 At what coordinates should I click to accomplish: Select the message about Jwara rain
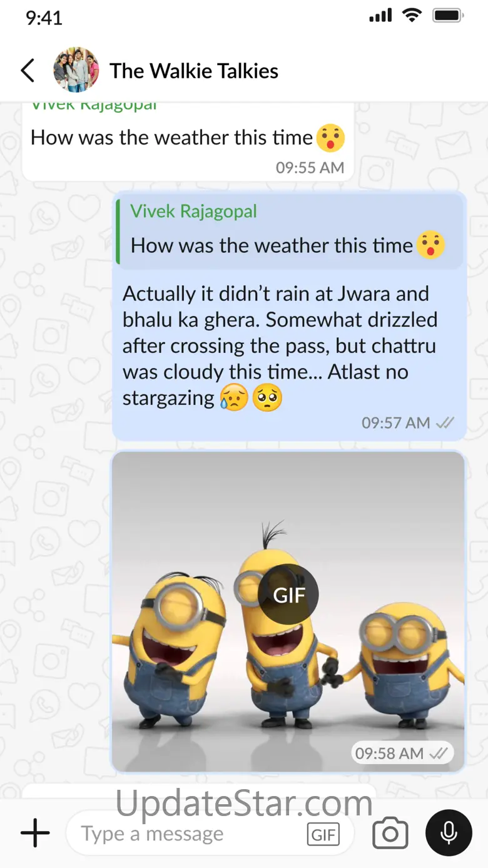coord(280,345)
